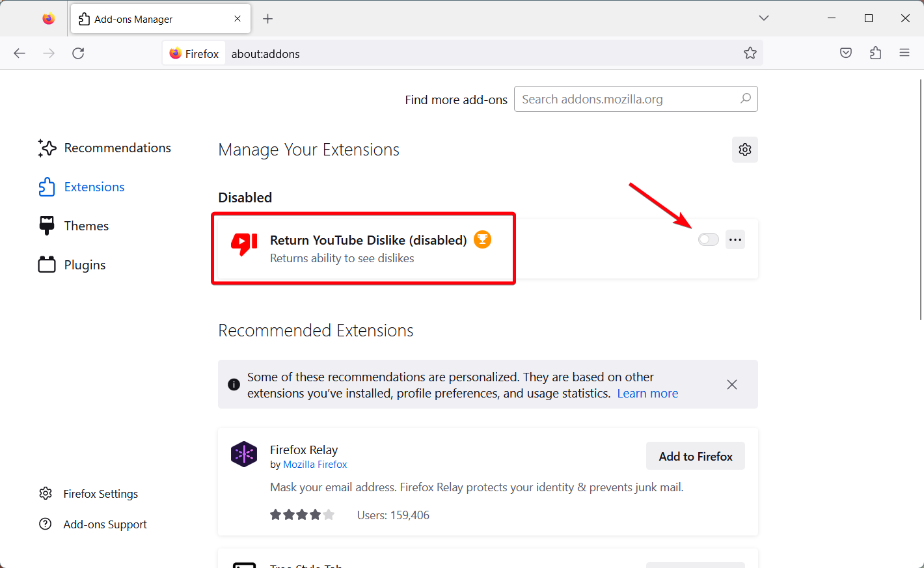
Task: Add Firefox Relay to Firefox
Action: click(695, 455)
